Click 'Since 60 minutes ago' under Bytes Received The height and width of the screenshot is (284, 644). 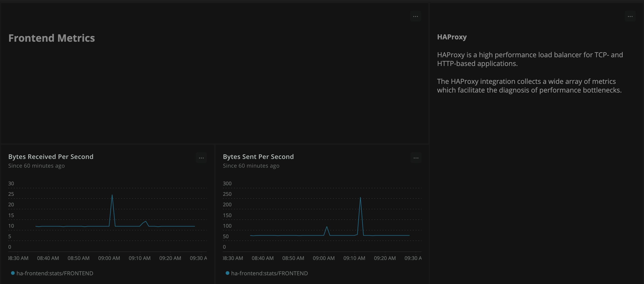coord(36,166)
